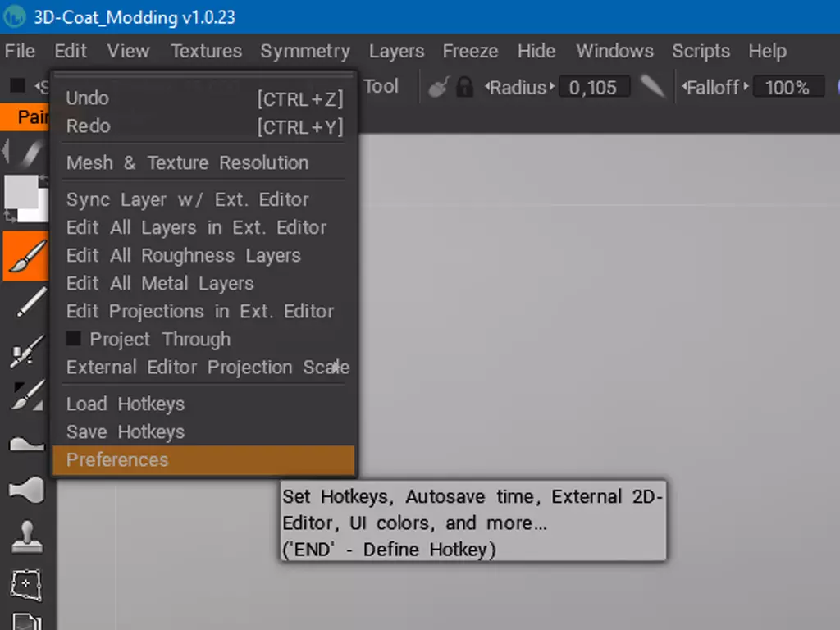Open the Hide menu
This screenshot has height=630, width=840.
pos(536,51)
